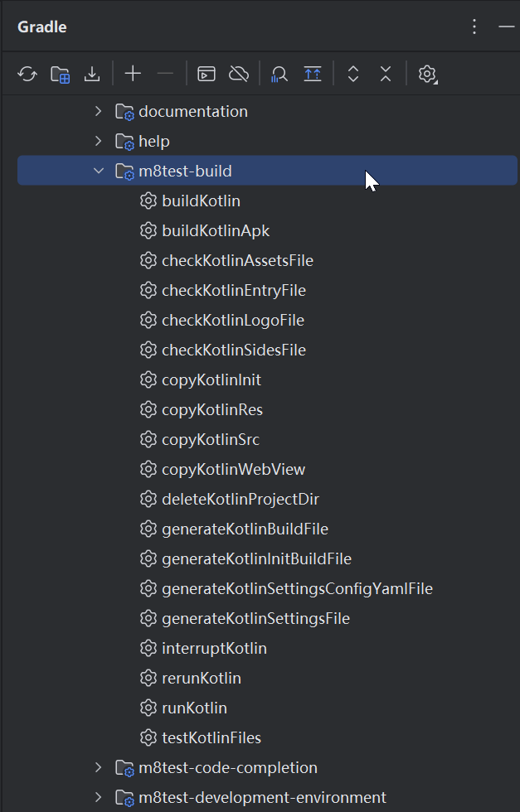
Task: Click the Download Sources icon
Action: coord(92,75)
